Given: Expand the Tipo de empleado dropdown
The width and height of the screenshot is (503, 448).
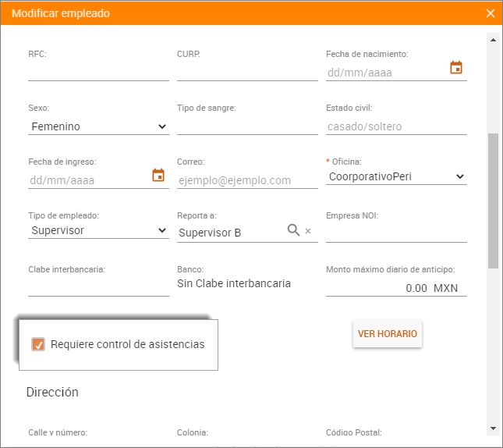Looking at the screenshot, I should click(98, 230).
